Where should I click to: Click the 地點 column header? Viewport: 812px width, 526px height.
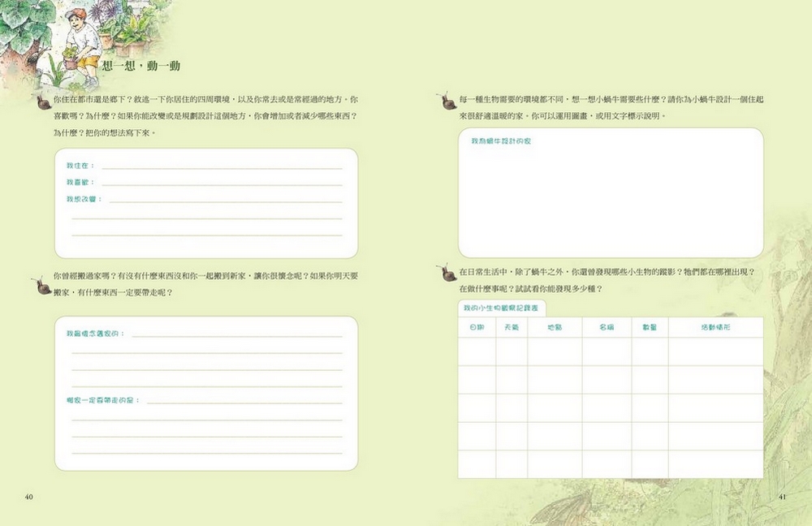point(555,327)
